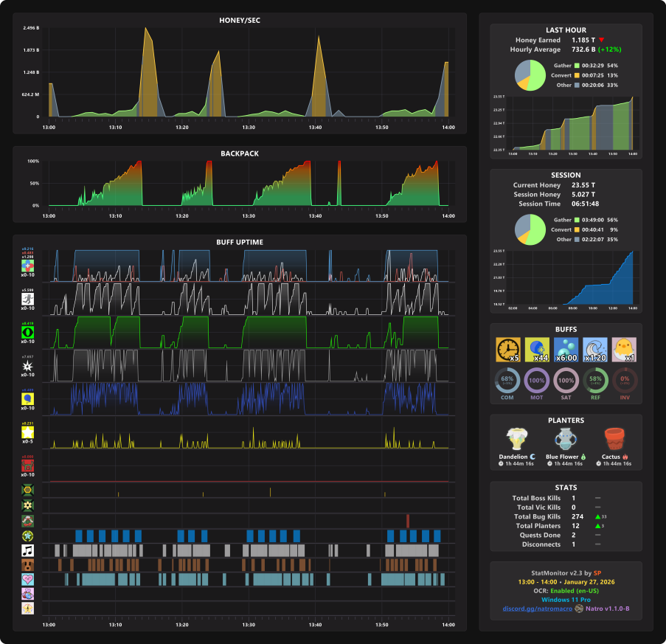Viewport: 666px width, 644px height.
Task: Click the brown bear face row icon
Action: click(x=27, y=565)
